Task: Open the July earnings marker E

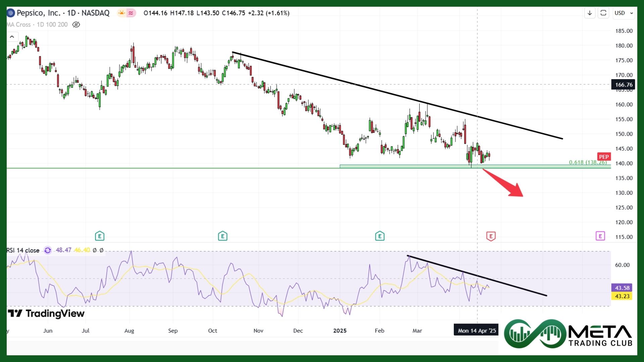Action: 100,236
